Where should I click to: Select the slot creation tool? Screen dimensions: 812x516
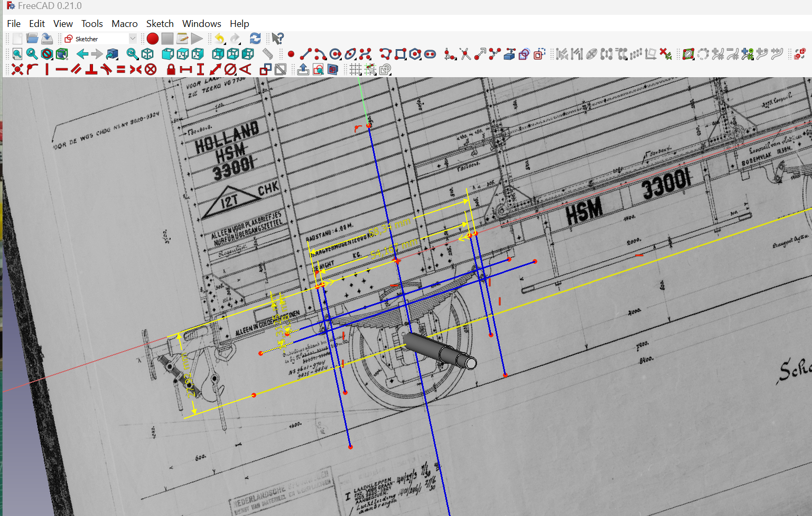[430, 54]
